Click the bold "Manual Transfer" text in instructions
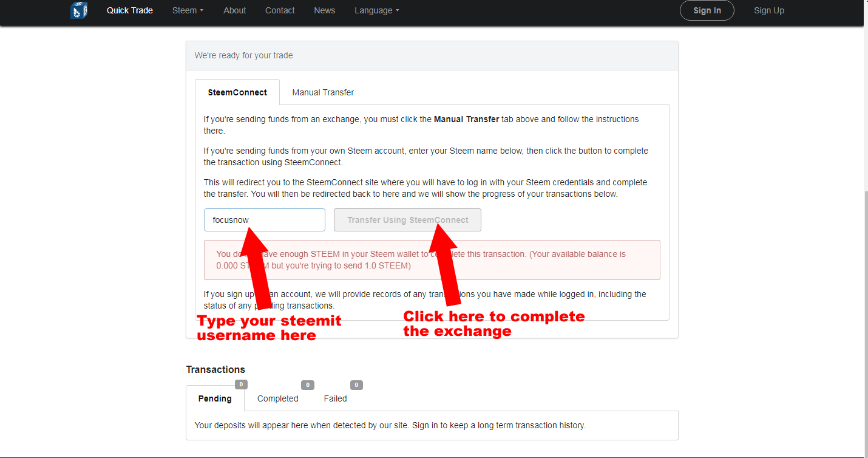Image resolution: width=868 pixels, height=458 pixels. pyautogui.click(x=466, y=119)
